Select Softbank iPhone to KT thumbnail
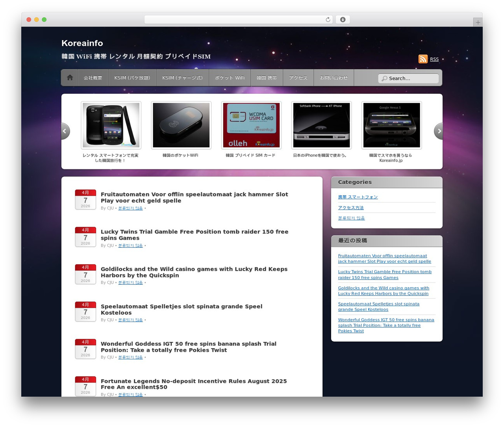 [321, 125]
